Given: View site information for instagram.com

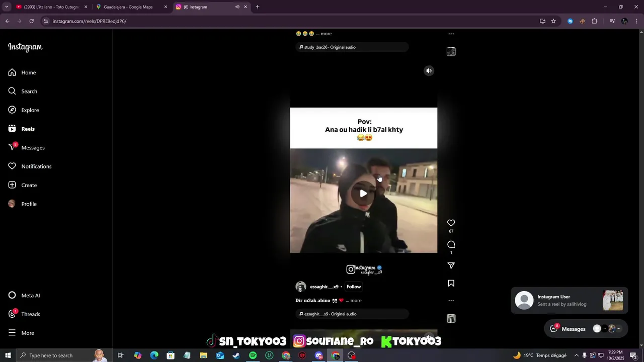Looking at the screenshot, I should pyautogui.click(x=46, y=21).
